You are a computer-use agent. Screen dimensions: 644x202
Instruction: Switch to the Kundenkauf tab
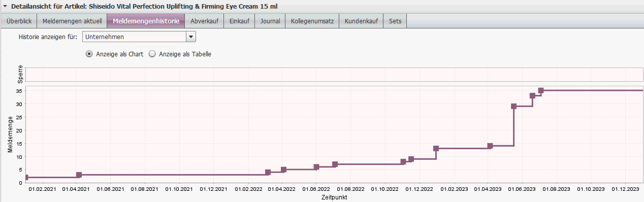(x=361, y=21)
